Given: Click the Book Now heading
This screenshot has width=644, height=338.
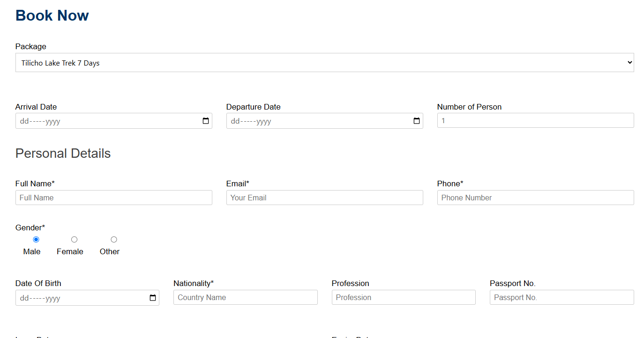Looking at the screenshot, I should [52, 15].
